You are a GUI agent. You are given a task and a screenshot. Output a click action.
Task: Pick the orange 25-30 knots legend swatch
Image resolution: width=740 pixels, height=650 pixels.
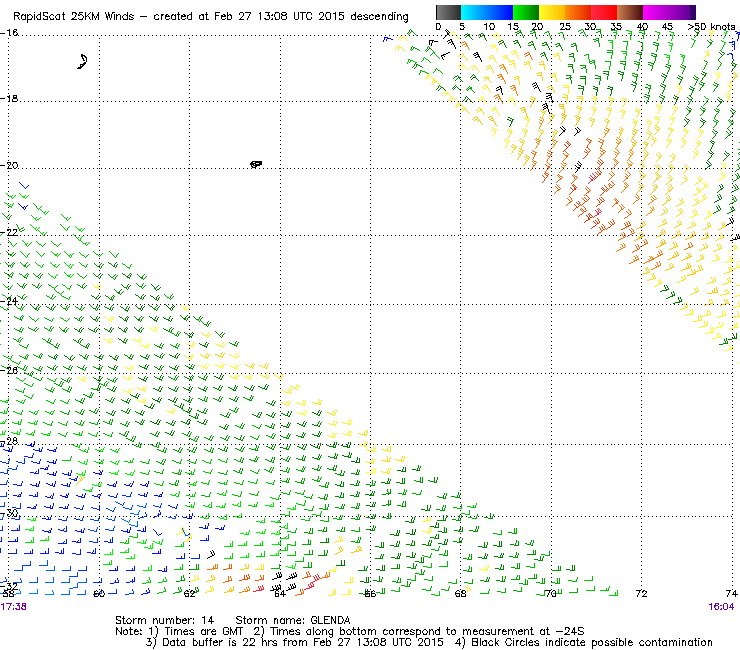(578, 12)
